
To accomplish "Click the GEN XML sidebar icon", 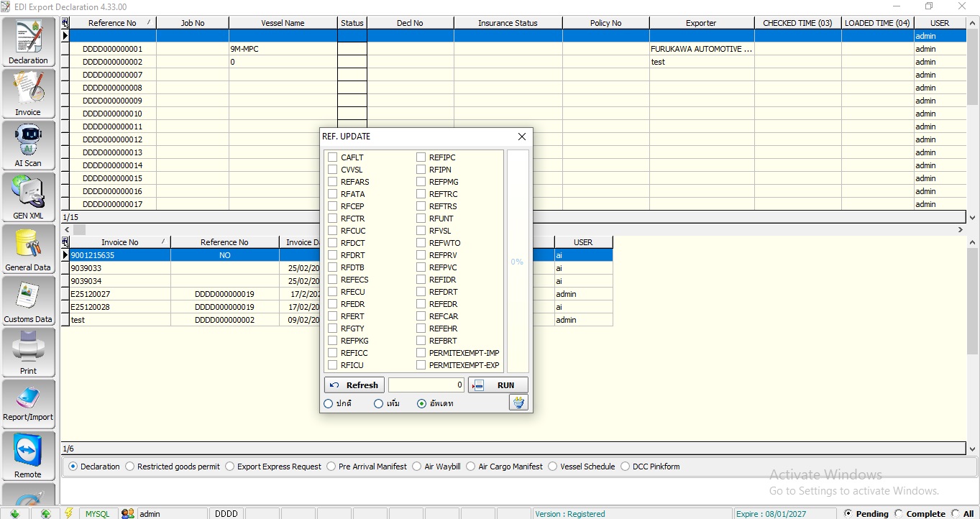I will click(x=29, y=196).
